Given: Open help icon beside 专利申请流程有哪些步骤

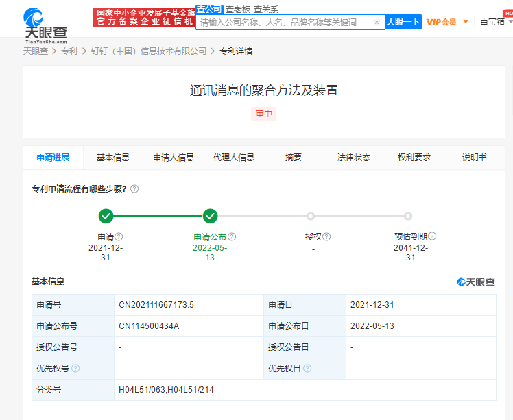Looking at the screenshot, I should (134, 189).
